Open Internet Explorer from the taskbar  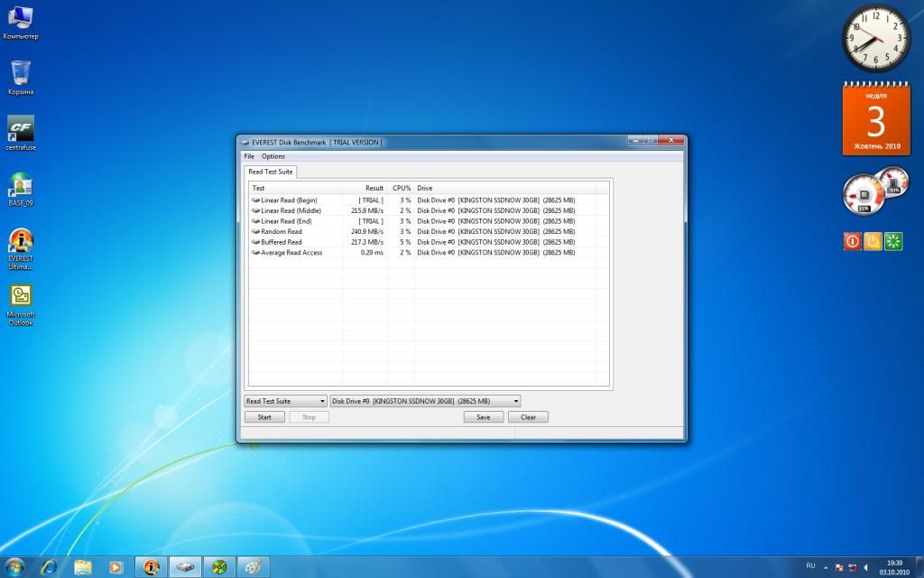[48, 566]
